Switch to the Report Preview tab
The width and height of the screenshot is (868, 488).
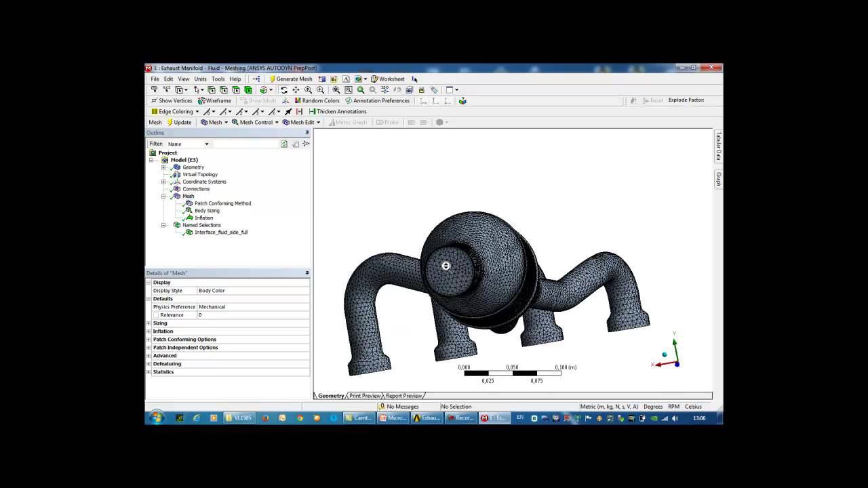point(403,396)
